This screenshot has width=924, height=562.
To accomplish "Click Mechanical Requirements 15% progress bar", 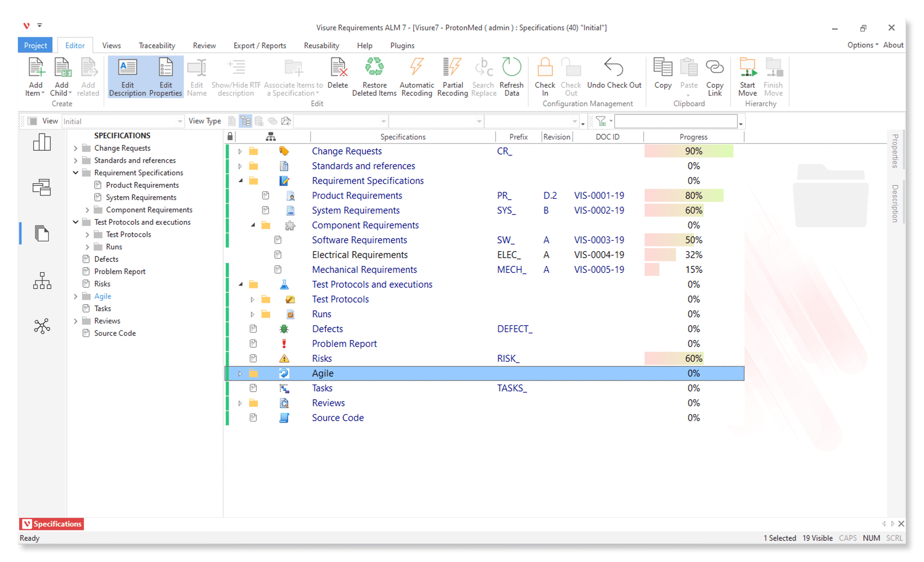I will coord(652,270).
